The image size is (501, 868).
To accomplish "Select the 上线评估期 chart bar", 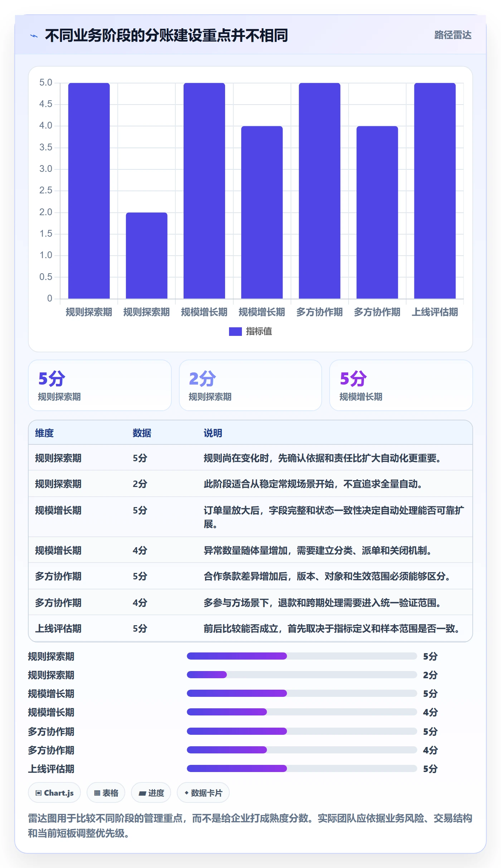I will click(435, 191).
